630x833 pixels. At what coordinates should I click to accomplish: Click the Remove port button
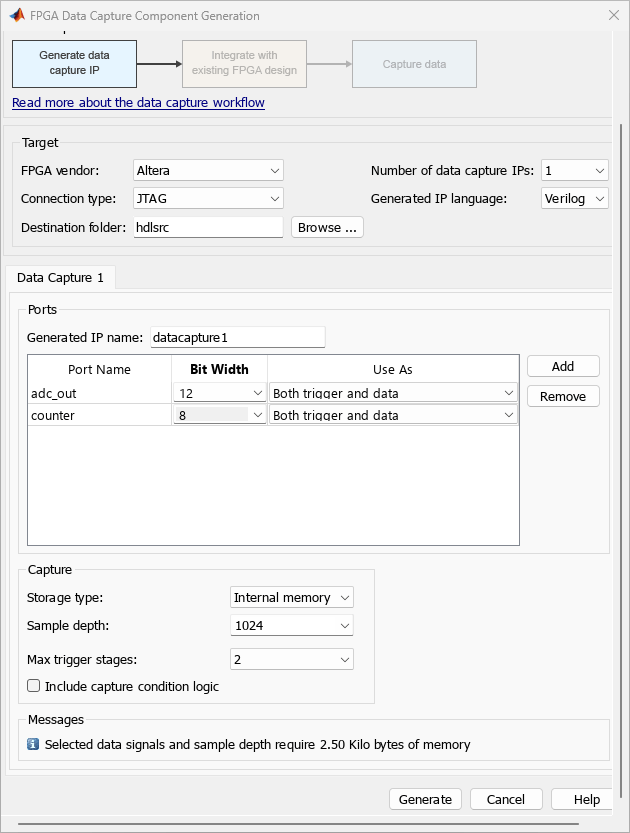pos(563,397)
